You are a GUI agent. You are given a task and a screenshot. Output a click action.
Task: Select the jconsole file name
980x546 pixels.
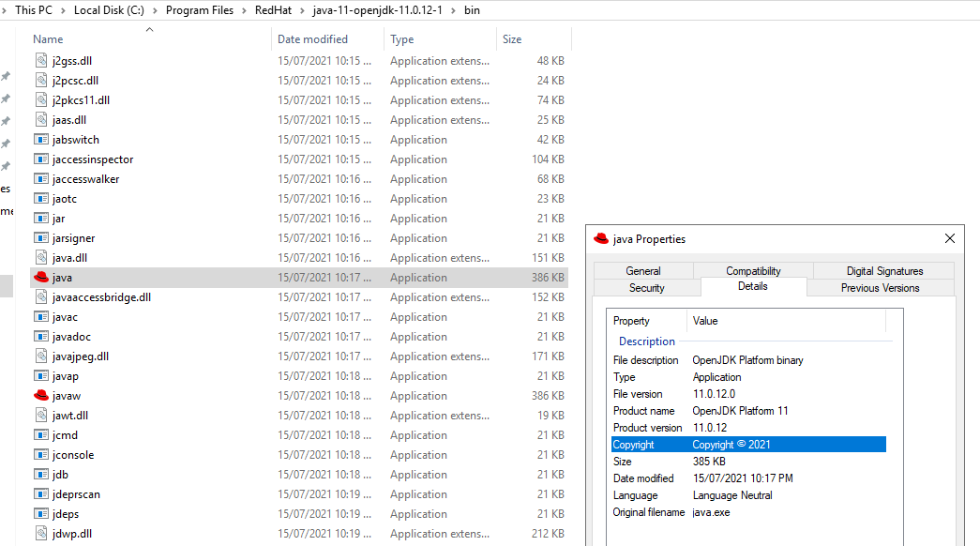coord(73,455)
